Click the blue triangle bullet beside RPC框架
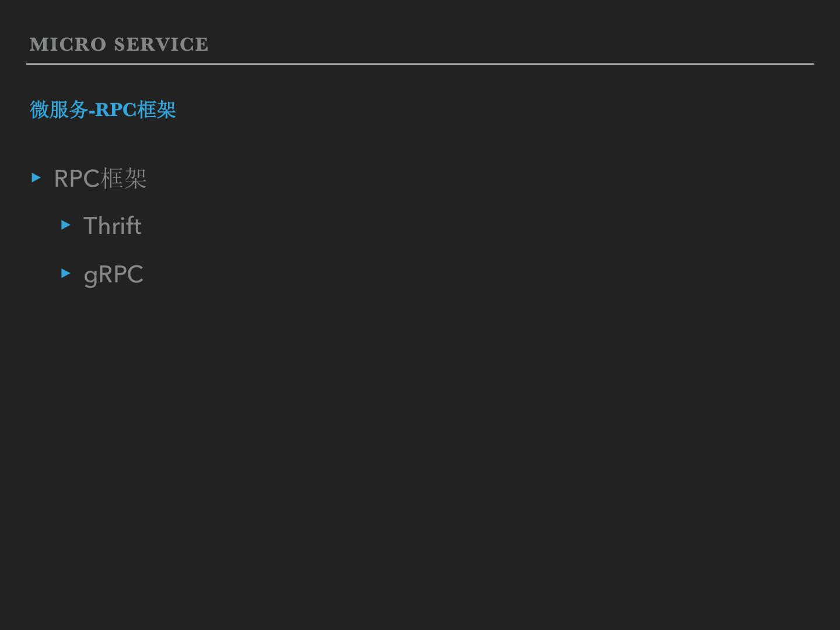This screenshot has width=840, height=630. point(36,177)
